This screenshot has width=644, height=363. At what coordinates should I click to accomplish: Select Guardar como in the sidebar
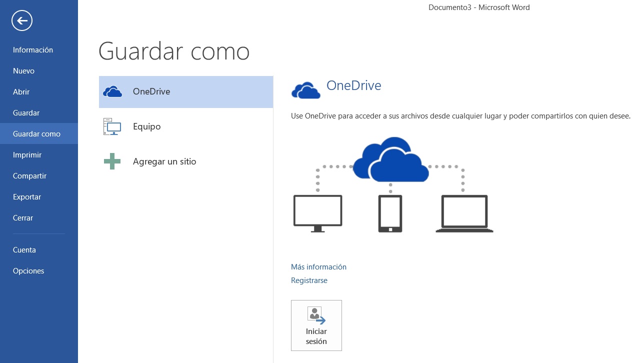point(39,134)
